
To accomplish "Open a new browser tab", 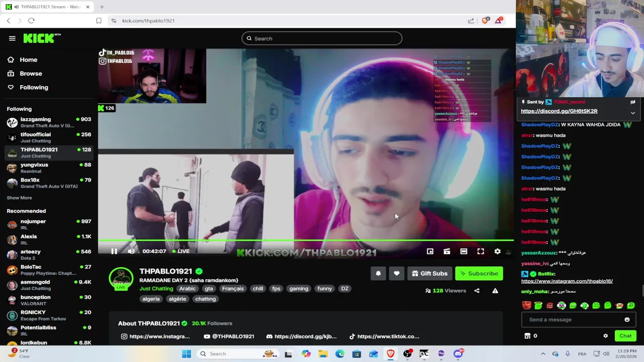I will click(x=102, y=7).
